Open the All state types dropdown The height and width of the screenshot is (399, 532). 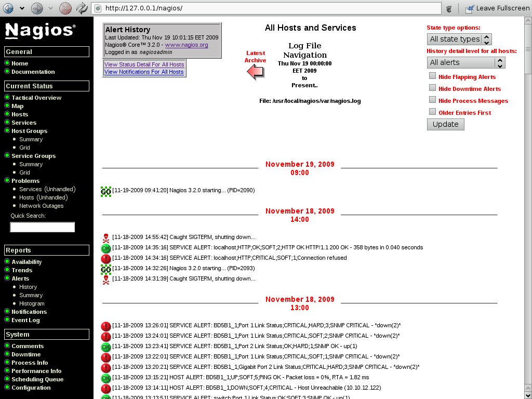(x=459, y=39)
